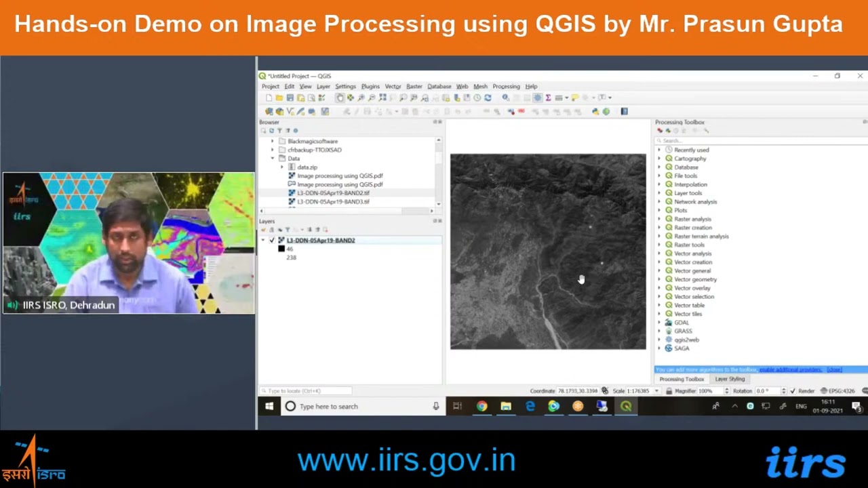This screenshot has width=868, height=488.
Task: Expand the Cartography toolbox group
Action: [x=659, y=159]
